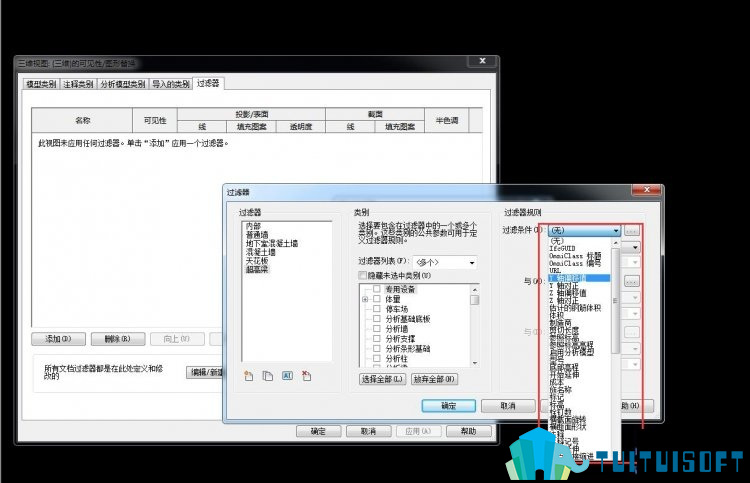750x483 pixels.
Task: Click the rename filter icon
Action: tap(287, 376)
